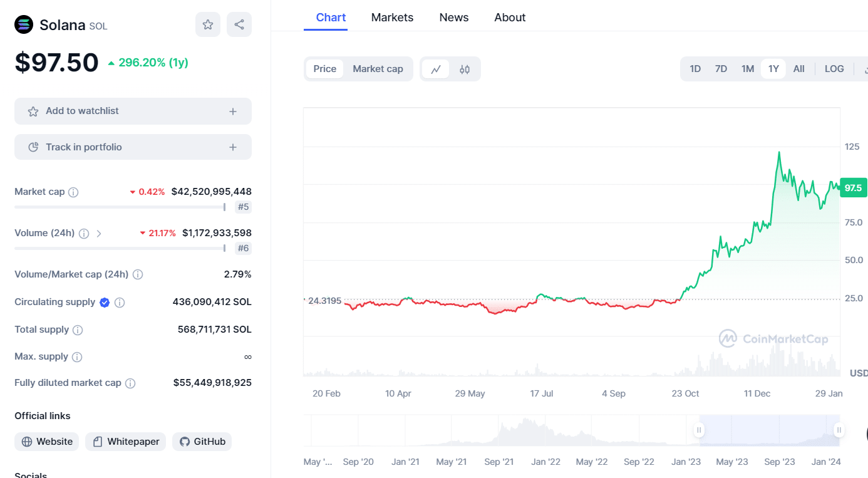Click the 97.5 price label on the chart
The image size is (868, 478).
[854, 187]
